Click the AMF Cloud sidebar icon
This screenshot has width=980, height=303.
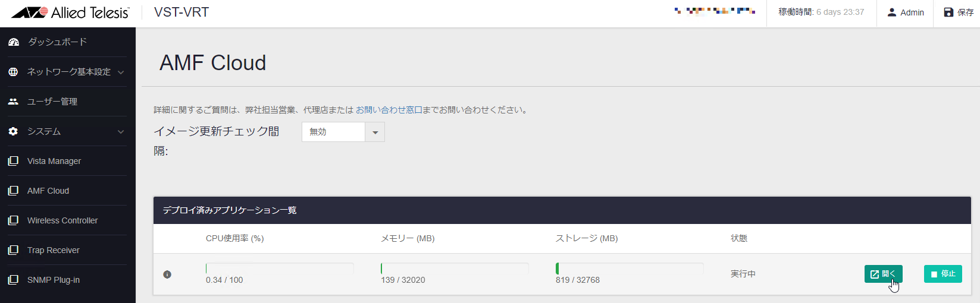[x=13, y=191]
